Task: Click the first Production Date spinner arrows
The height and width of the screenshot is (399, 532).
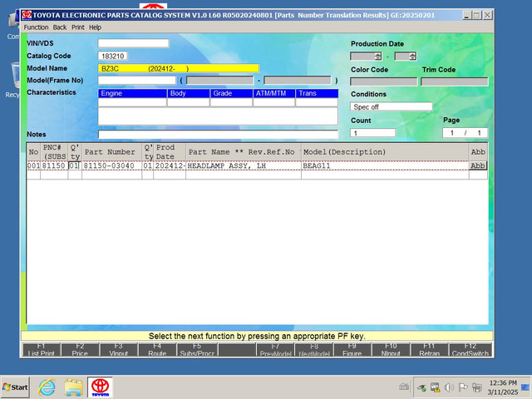Action: (x=378, y=57)
